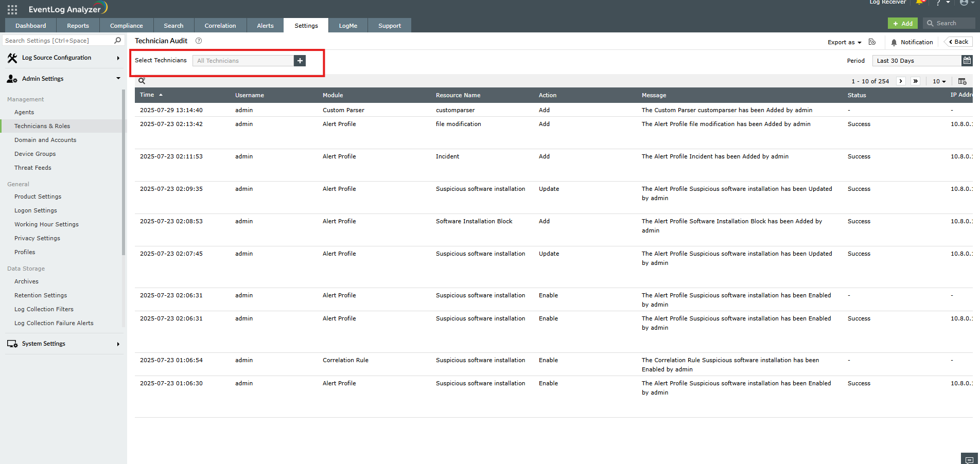
Task: Open the Compliance tab
Action: click(126, 26)
